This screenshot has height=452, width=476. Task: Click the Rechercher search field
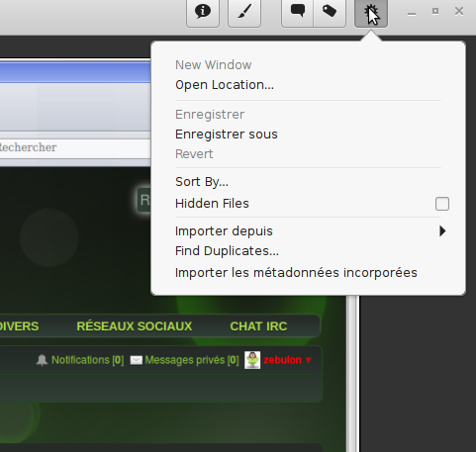pos(75,147)
